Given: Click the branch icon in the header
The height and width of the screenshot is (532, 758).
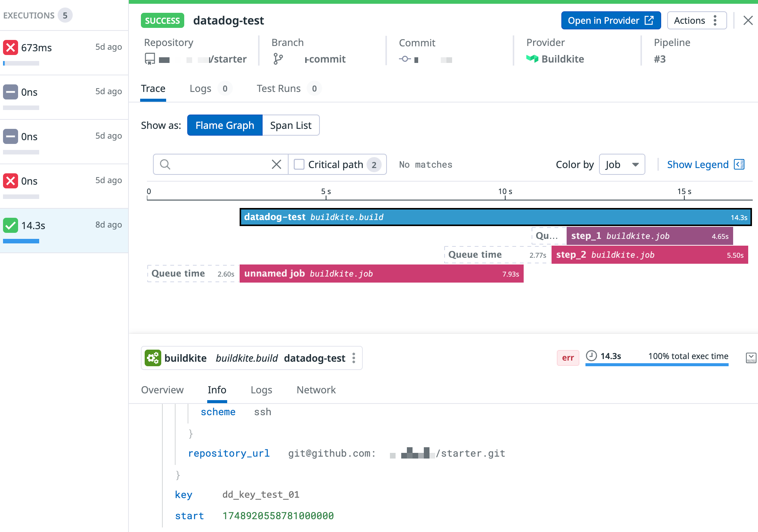Looking at the screenshot, I should click(x=278, y=59).
